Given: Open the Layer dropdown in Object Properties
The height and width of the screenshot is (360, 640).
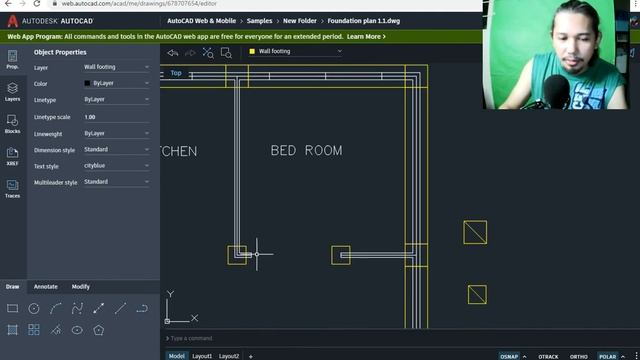Looking at the screenshot, I should pos(116,67).
